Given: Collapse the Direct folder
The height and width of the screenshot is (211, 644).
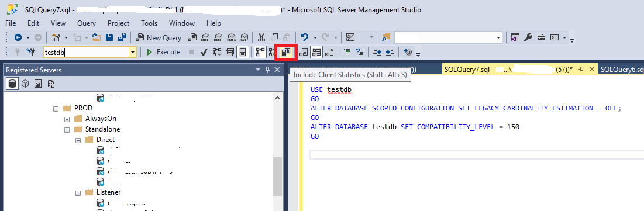Looking at the screenshot, I should pos(77,140).
